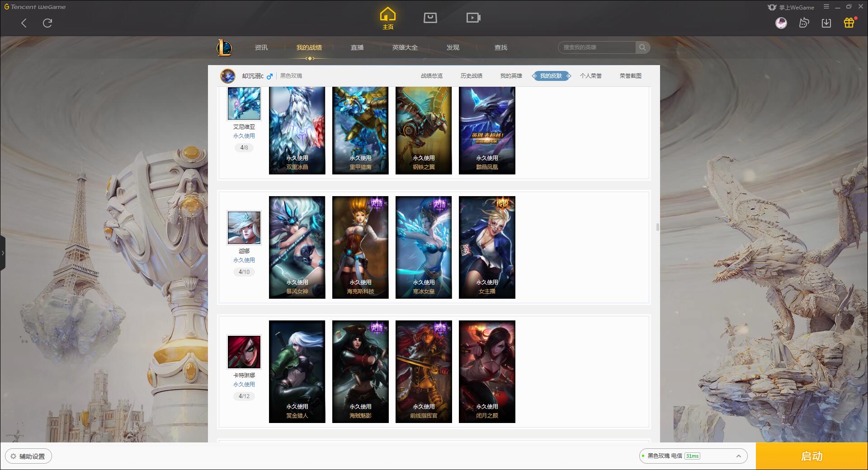Screen dimensions: 868x470
Task: Click the summoner profile avatar
Action: (228, 76)
